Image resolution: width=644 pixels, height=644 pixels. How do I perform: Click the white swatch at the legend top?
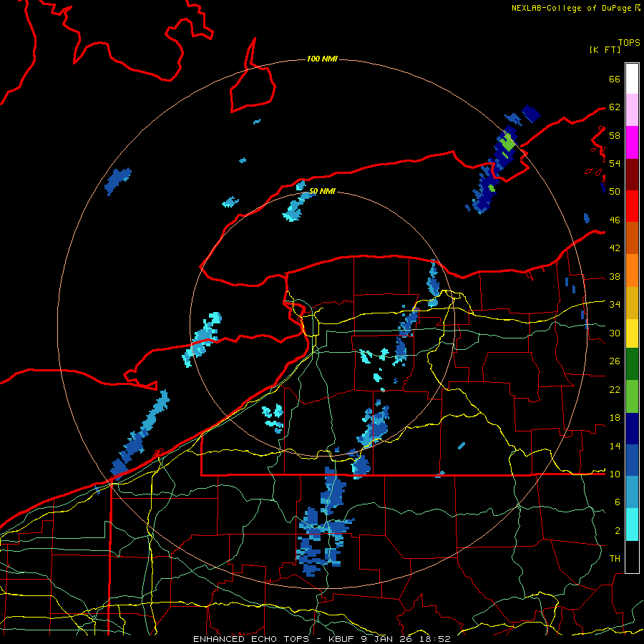pyautogui.click(x=632, y=79)
